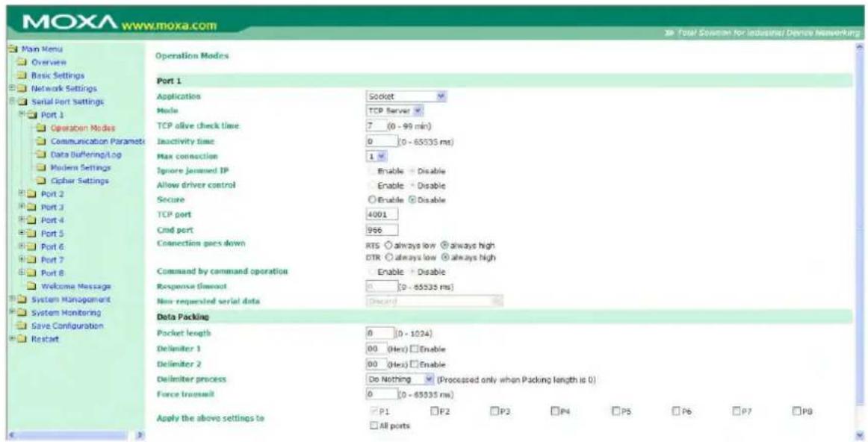
Task: Click the System Monitoring folder icon
Action: pos(23,313)
